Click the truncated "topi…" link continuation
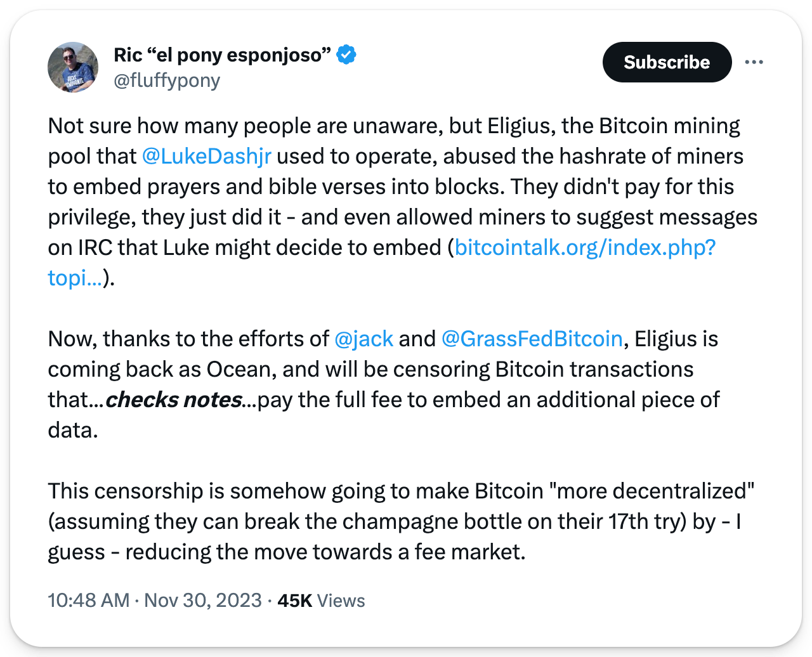The height and width of the screenshot is (657, 812). point(75,278)
